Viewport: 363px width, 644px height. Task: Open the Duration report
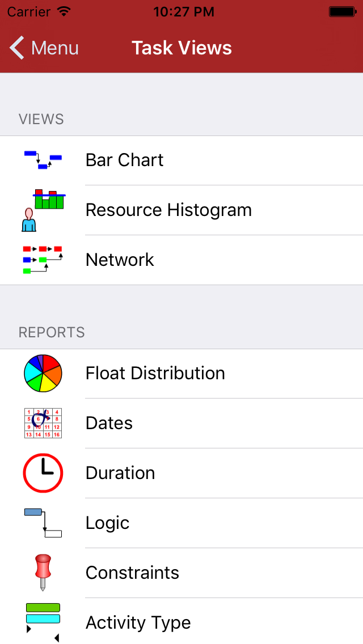pyautogui.click(x=120, y=473)
